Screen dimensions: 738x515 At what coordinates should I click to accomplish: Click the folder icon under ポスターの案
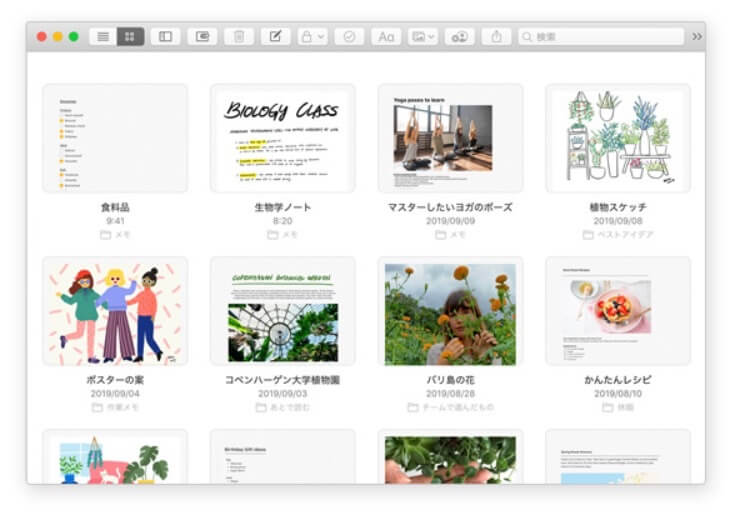[97, 407]
